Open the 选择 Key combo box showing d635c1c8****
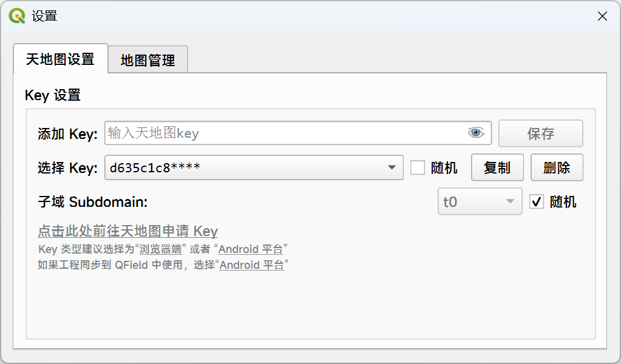This screenshot has width=621, height=364. [x=249, y=167]
